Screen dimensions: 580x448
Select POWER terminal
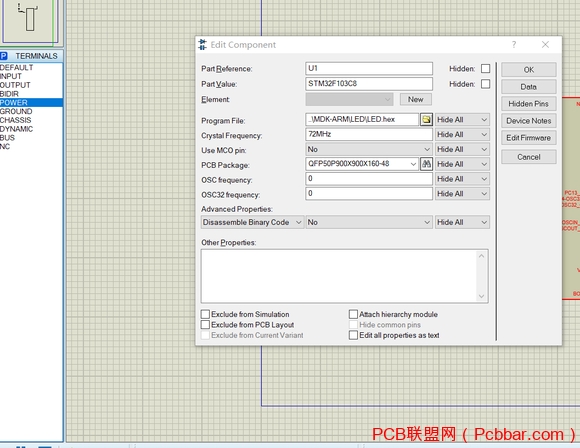click(x=31, y=102)
